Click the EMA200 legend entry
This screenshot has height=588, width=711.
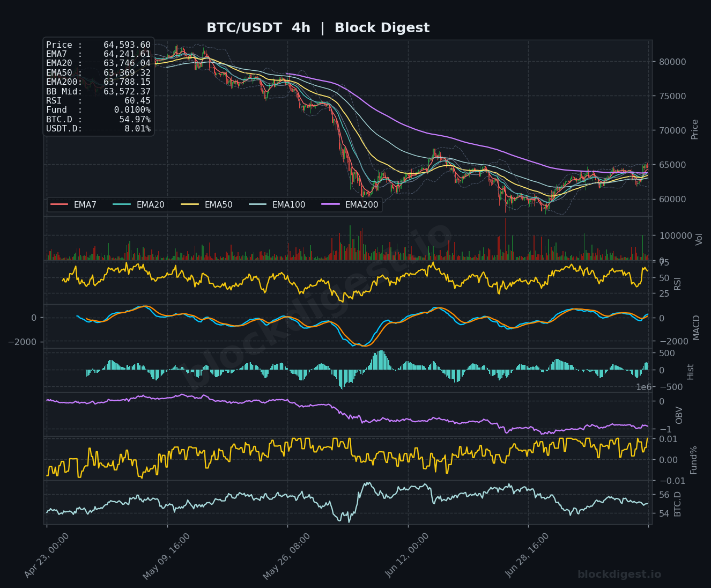[350, 204]
